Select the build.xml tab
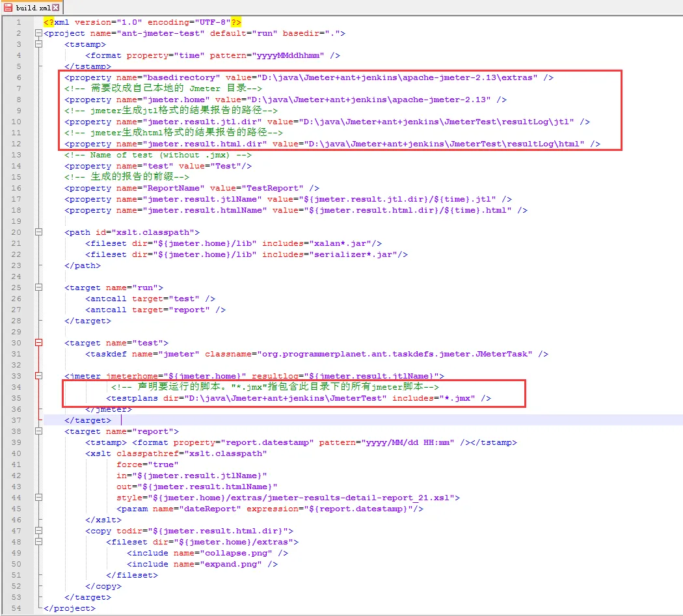Viewport: 683px width, 616px height. click(31, 7)
